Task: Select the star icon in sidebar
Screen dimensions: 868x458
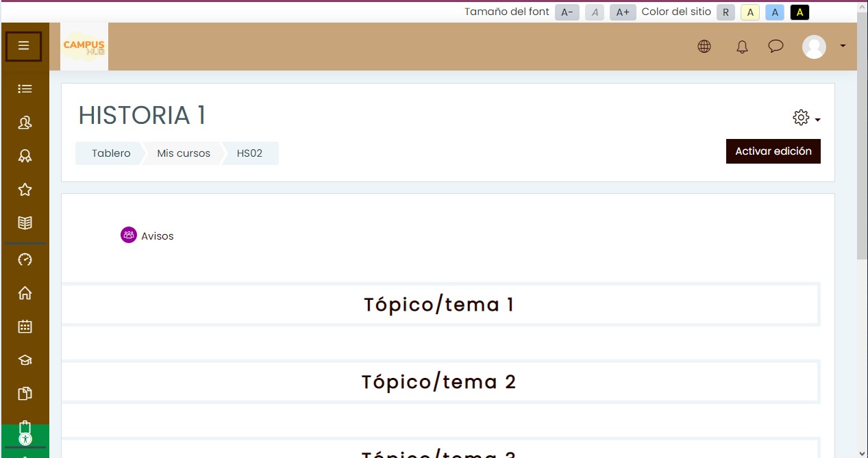Action: click(25, 190)
